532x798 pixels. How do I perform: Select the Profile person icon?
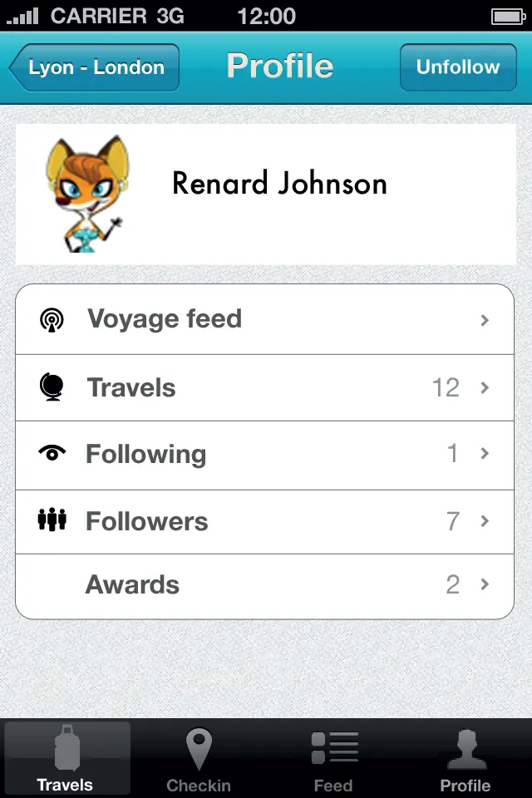[466, 746]
